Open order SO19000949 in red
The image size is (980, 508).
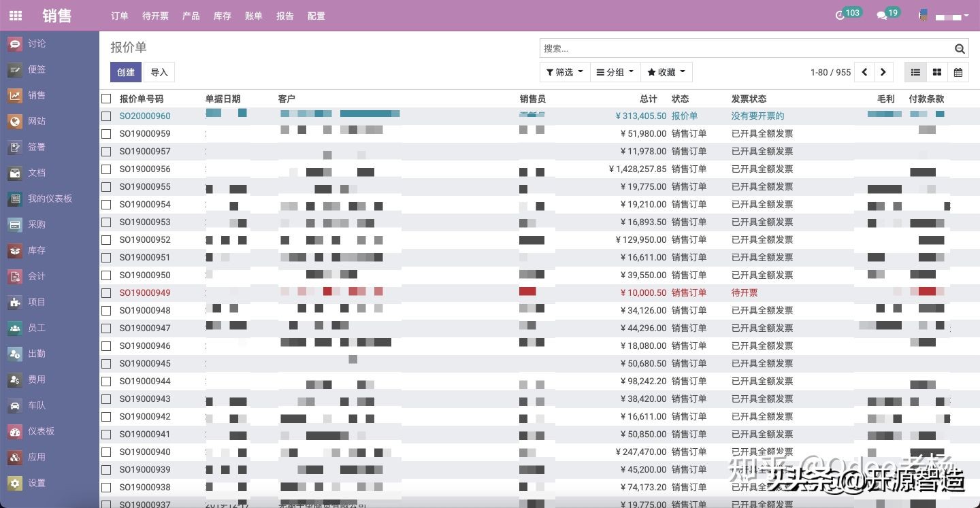145,293
